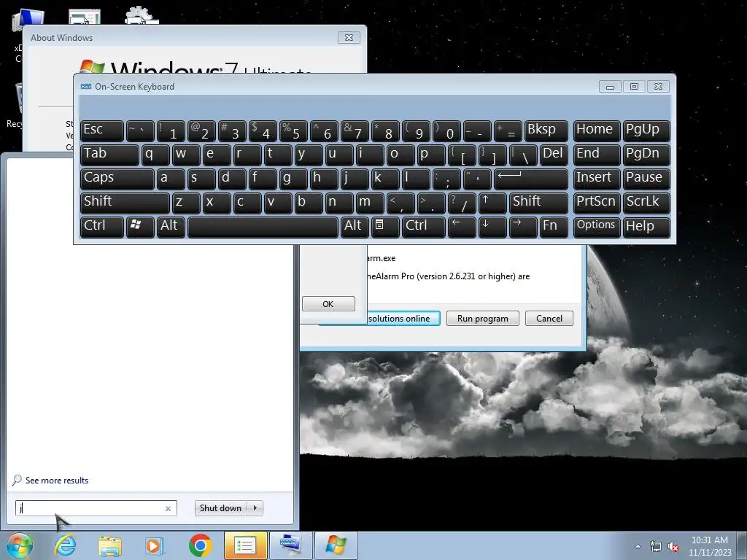Image resolution: width=747 pixels, height=560 pixels.
Task: Click the down arrow key
Action: coord(492,227)
